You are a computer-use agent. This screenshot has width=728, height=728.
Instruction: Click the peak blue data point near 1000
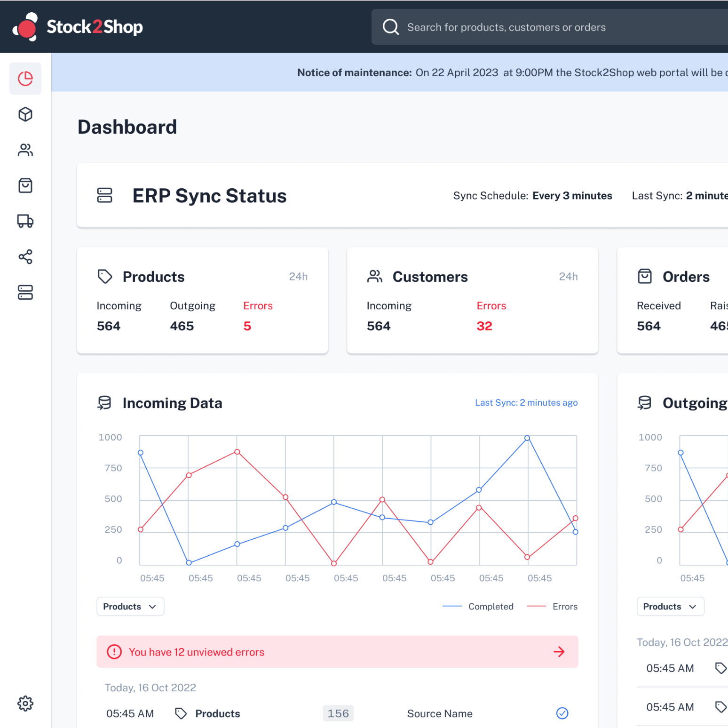[527, 438]
